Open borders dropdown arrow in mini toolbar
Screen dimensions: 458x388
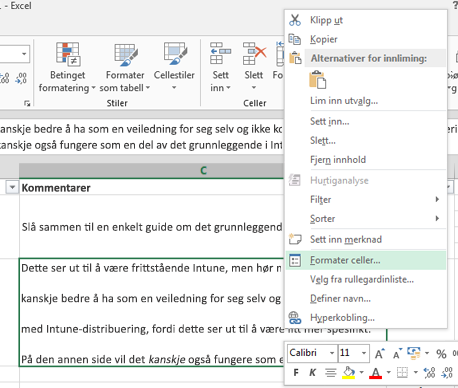coord(415,372)
